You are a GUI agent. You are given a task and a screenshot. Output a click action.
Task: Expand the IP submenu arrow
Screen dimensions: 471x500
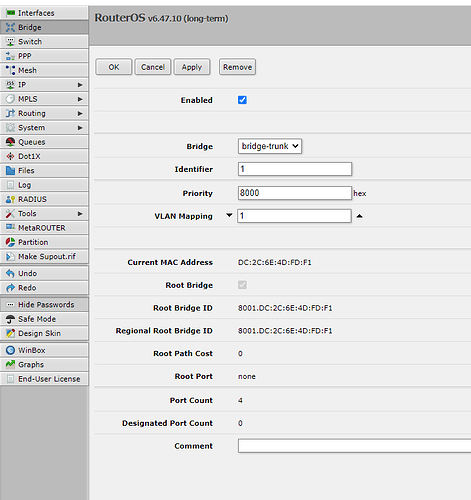pos(80,85)
